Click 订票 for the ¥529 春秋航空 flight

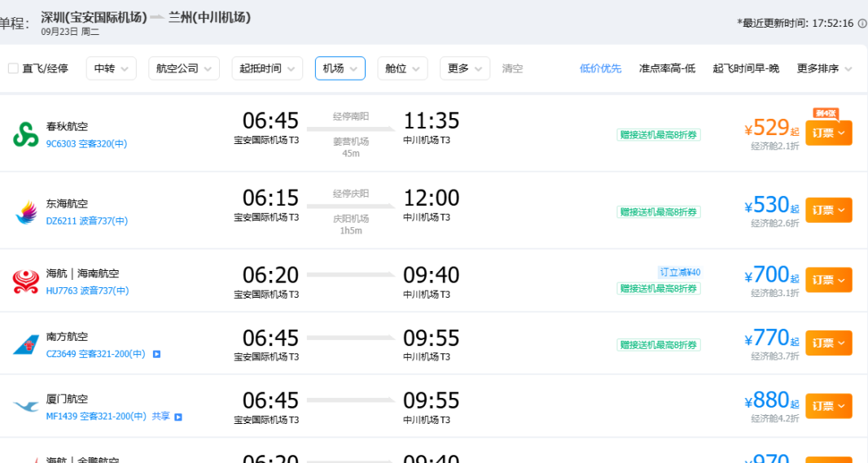pos(828,133)
